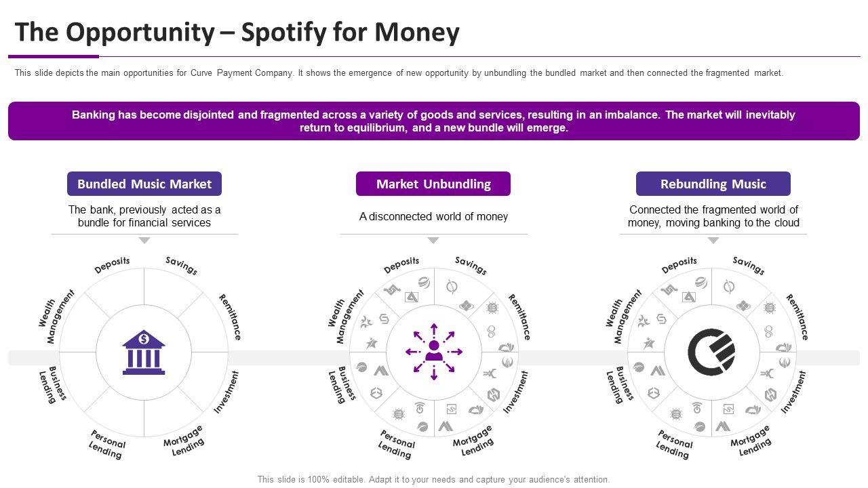Click the purple banner about disjointed banking

434,121
